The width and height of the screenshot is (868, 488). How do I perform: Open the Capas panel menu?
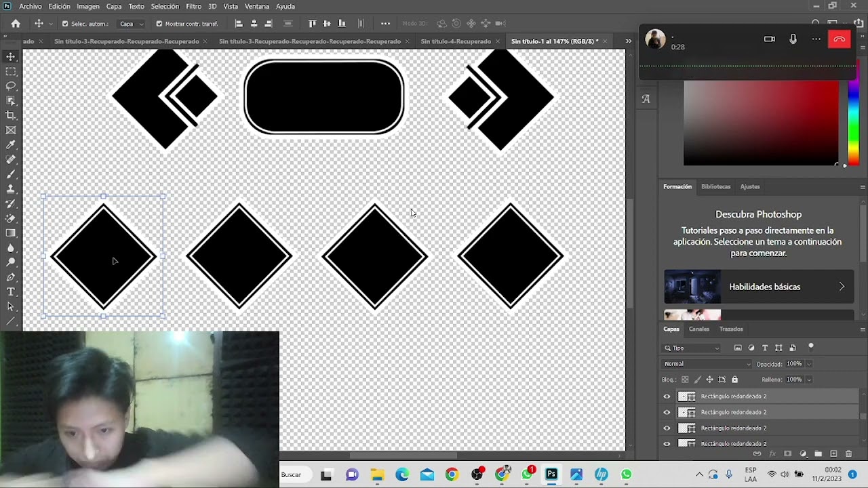pyautogui.click(x=863, y=329)
